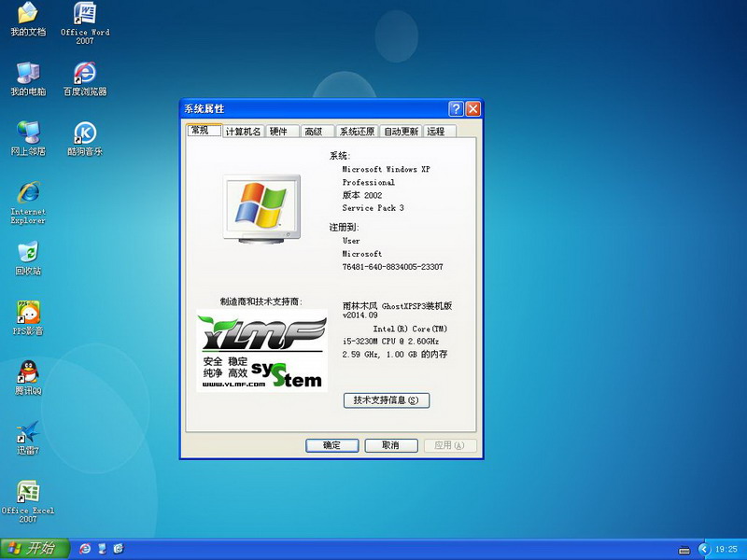This screenshot has width=747, height=560.
Task: Click the 取消 button
Action: coord(391,445)
